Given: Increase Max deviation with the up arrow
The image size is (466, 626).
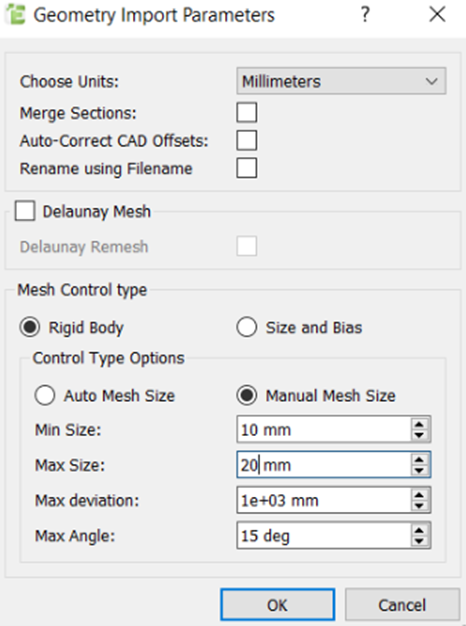Looking at the screenshot, I should coord(419,495).
